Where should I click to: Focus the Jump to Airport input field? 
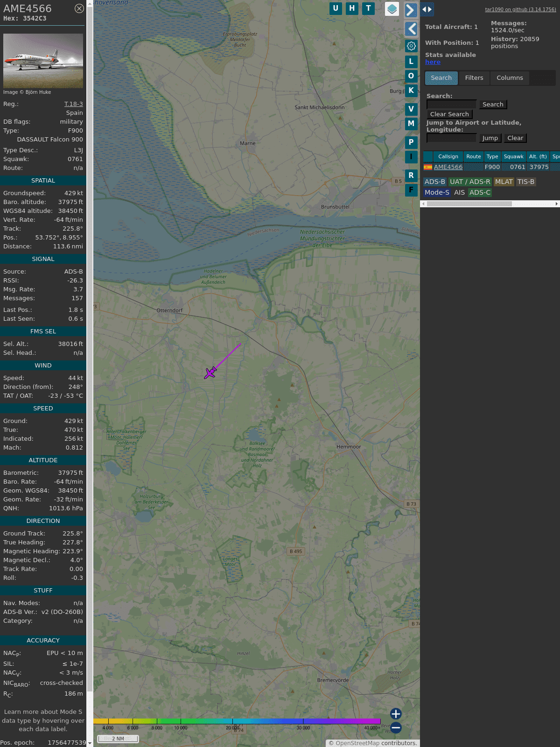point(451,138)
